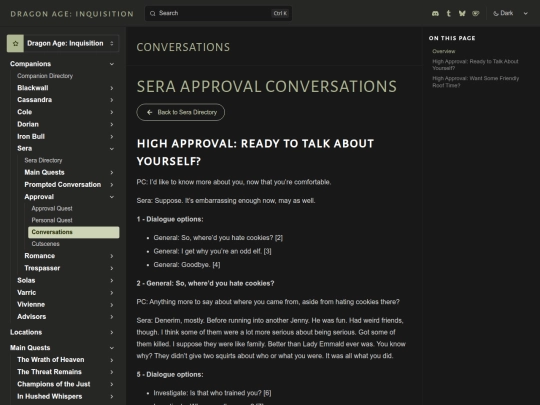Open In Hushed Whispers quest entry
This screenshot has width=540, height=405.
50,396
